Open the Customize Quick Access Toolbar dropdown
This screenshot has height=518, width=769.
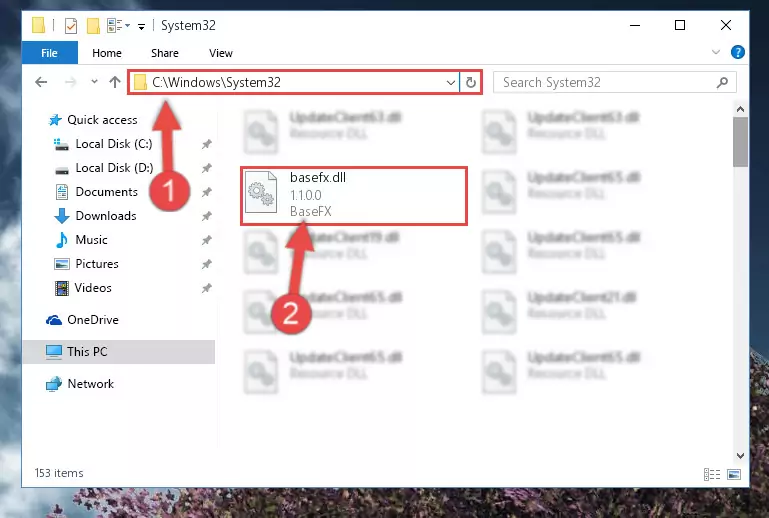coord(141,26)
